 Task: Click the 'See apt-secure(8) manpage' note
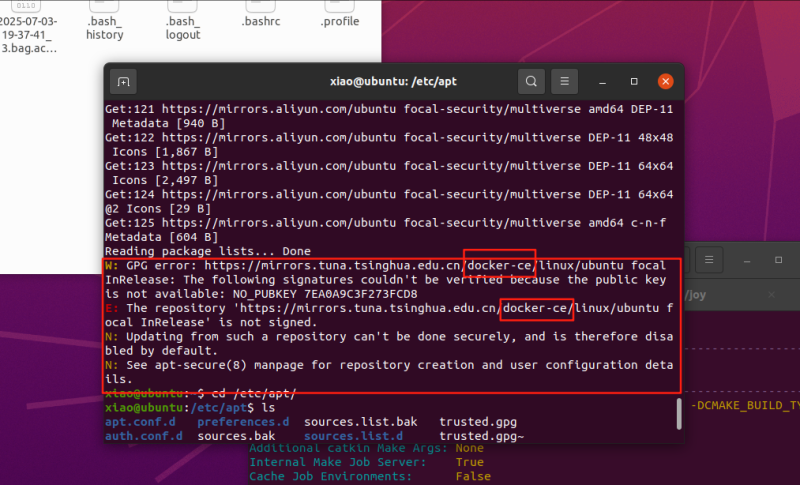(x=389, y=365)
